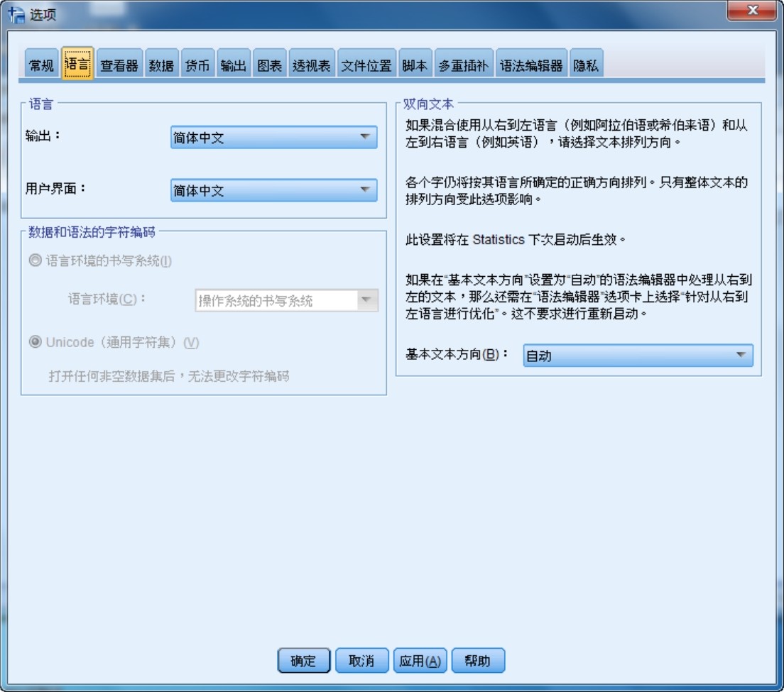
Task: Open the 隐私 tab
Action: click(586, 65)
